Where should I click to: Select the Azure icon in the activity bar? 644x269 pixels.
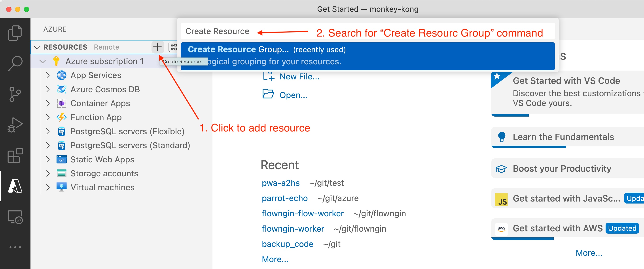pos(15,186)
